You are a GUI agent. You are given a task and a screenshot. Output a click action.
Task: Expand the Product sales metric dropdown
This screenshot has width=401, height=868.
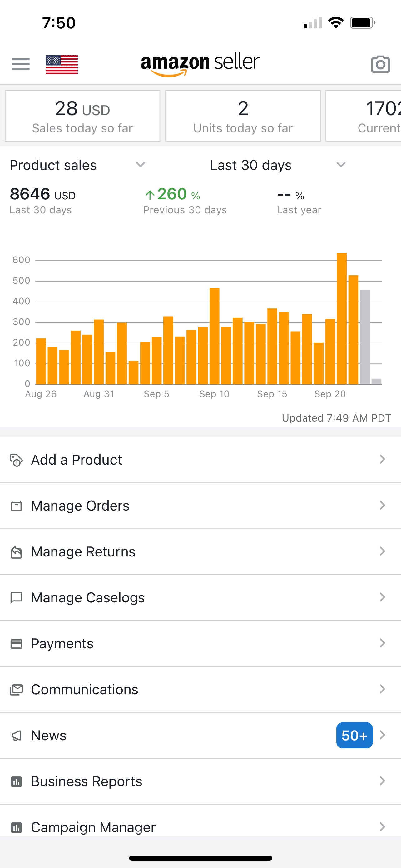coord(141,165)
